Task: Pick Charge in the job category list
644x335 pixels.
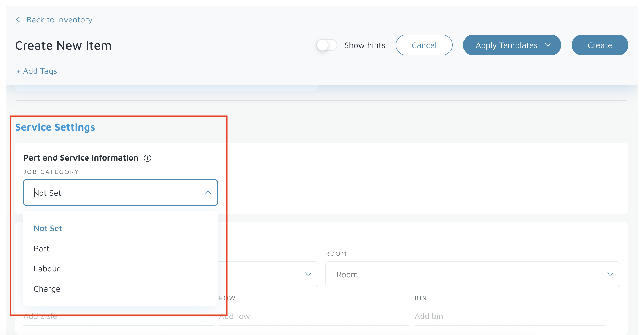Action: (47, 289)
